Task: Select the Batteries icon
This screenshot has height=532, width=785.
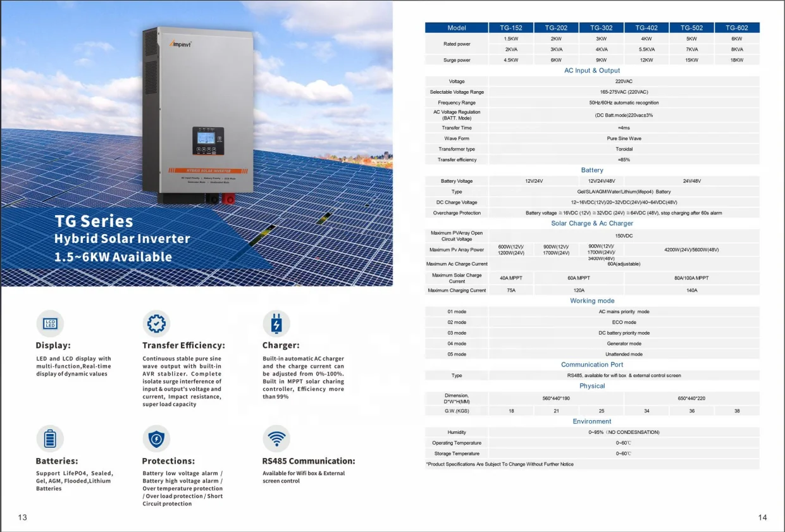Action: point(51,437)
